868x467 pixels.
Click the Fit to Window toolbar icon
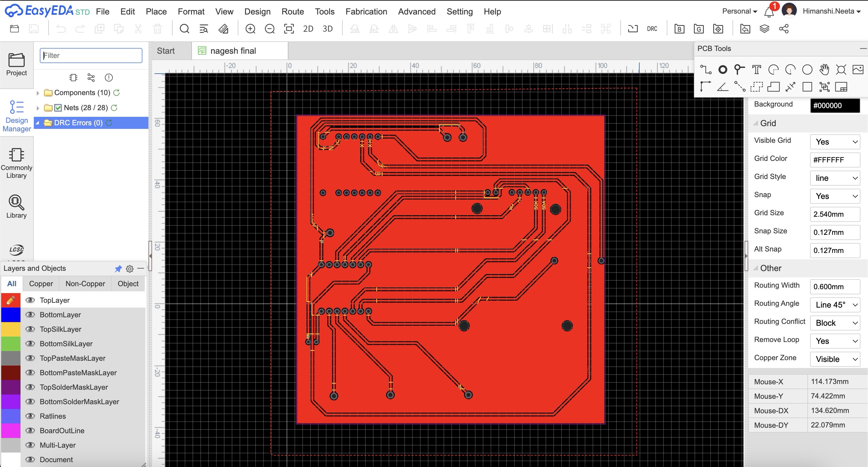pos(289,29)
